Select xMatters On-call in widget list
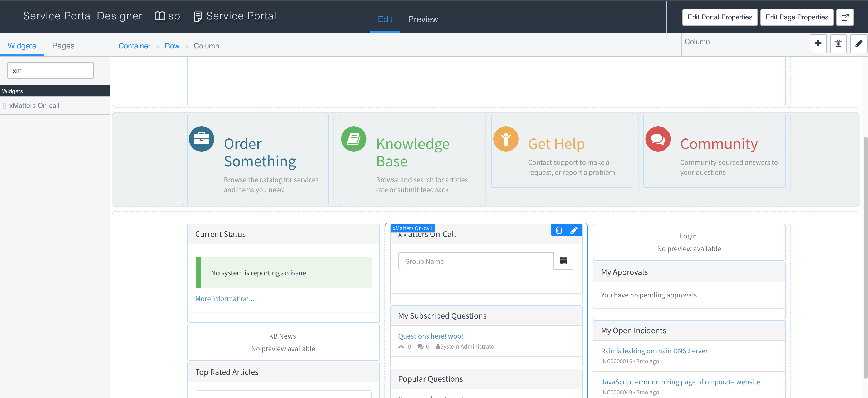 pyautogui.click(x=34, y=106)
